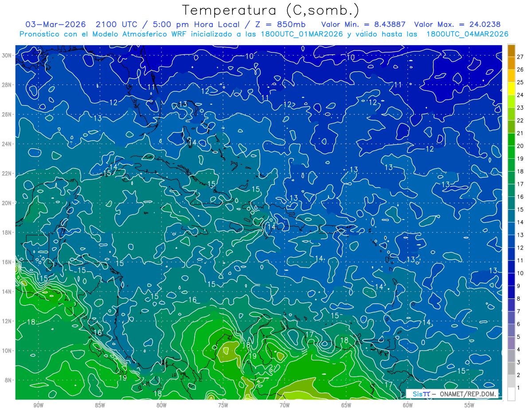Pick the bright yellow swatch between 24 and 25
The height and width of the screenshot is (411, 532).
(511, 89)
